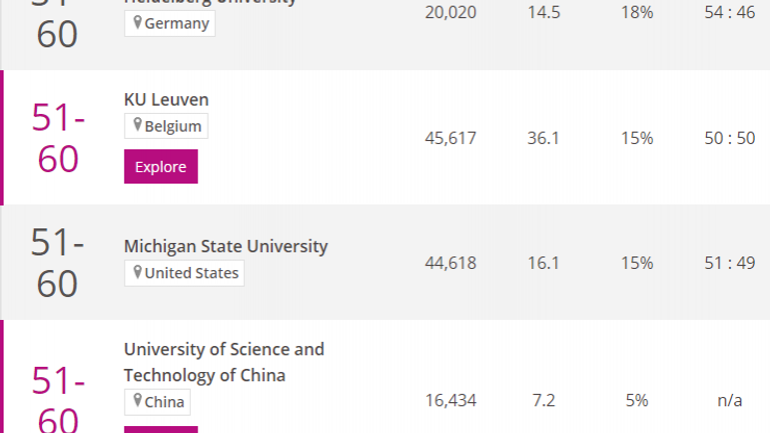Click the 45,617 student count for KU Leuven
The height and width of the screenshot is (433, 770).
pos(450,138)
